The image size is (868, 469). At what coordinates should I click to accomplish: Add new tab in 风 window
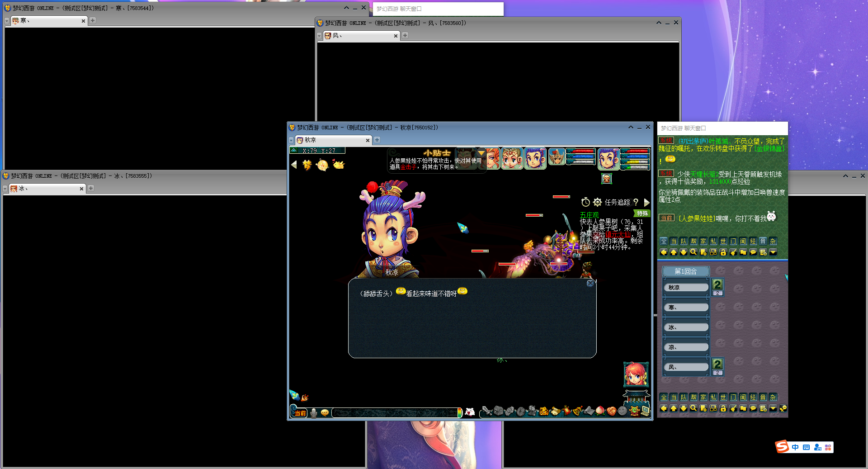pyautogui.click(x=405, y=35)
